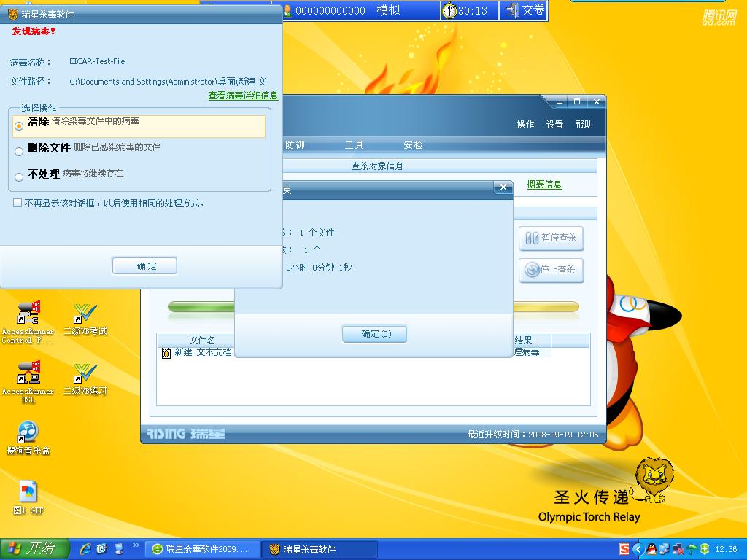The image size is (747, 560).
Task: Click 确定(O) in the scan result dialog
Action: [374, 334]
